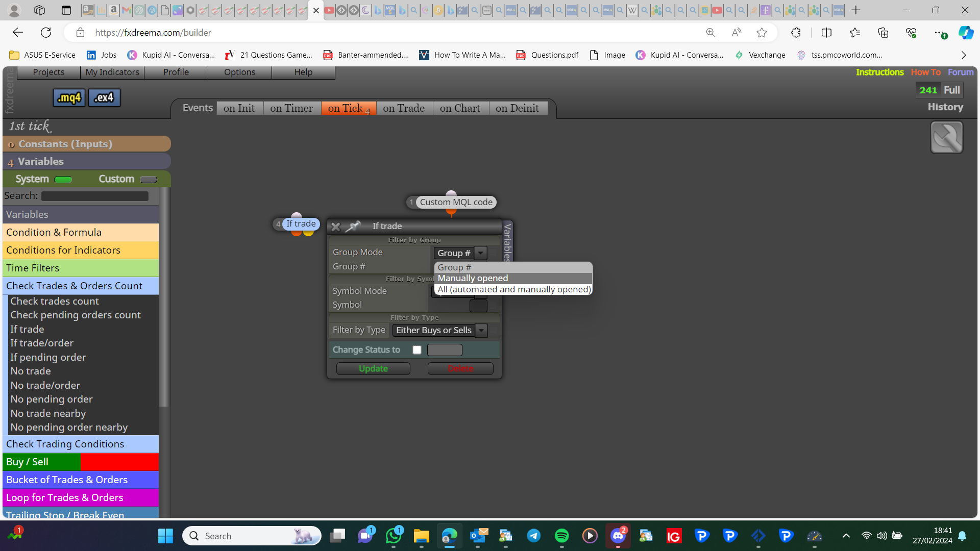This screenshot has height=551, width=980.
Task: Click the Change Status to value field
Action: tap(445, 349)
